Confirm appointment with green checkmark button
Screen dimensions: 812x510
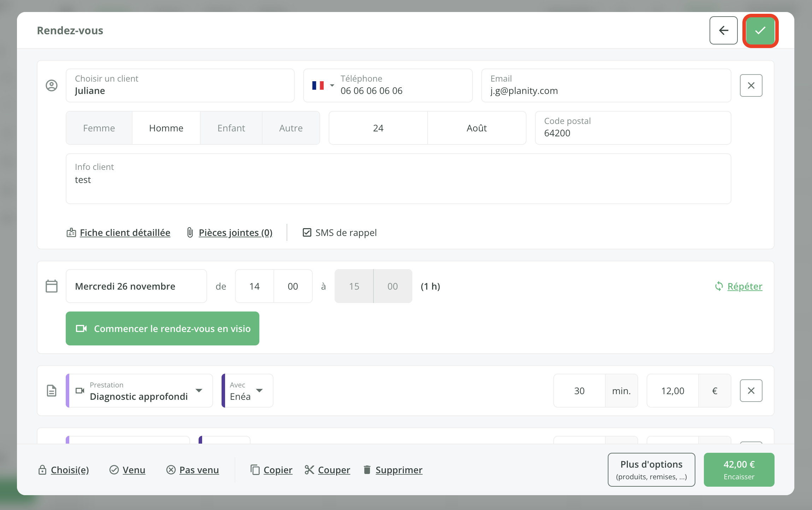(760, 31)
